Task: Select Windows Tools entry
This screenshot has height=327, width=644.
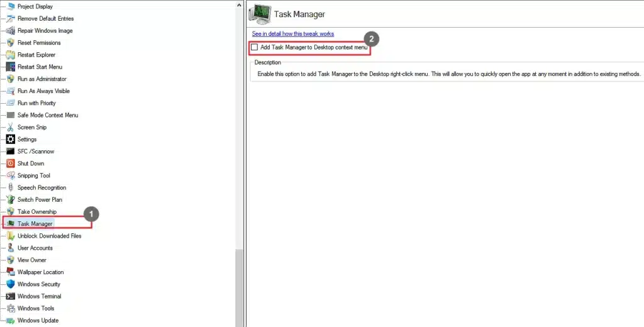Action: [36, 309]
